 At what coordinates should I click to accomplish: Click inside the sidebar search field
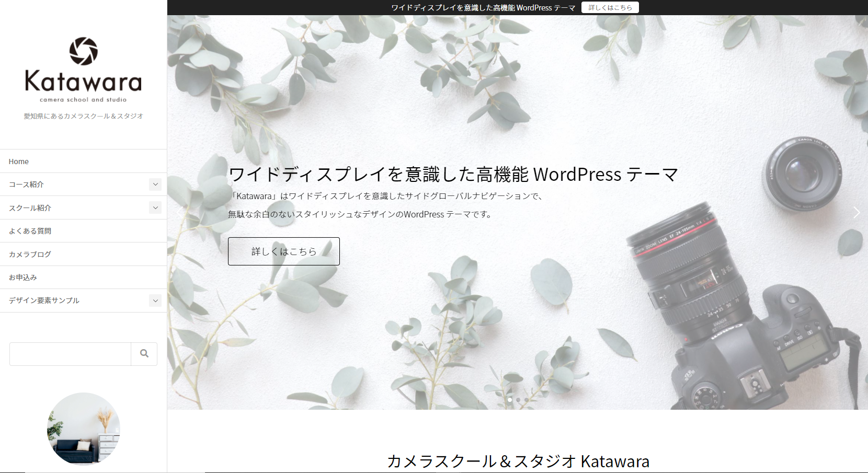click(x=70, y=354)
